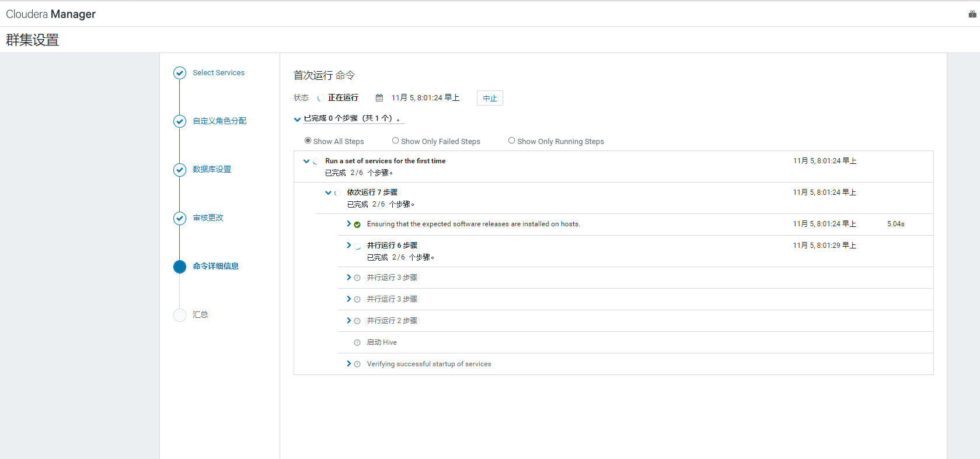
Task: Go to 自定义角色分配 wizard step
Action: click(219, 121)
